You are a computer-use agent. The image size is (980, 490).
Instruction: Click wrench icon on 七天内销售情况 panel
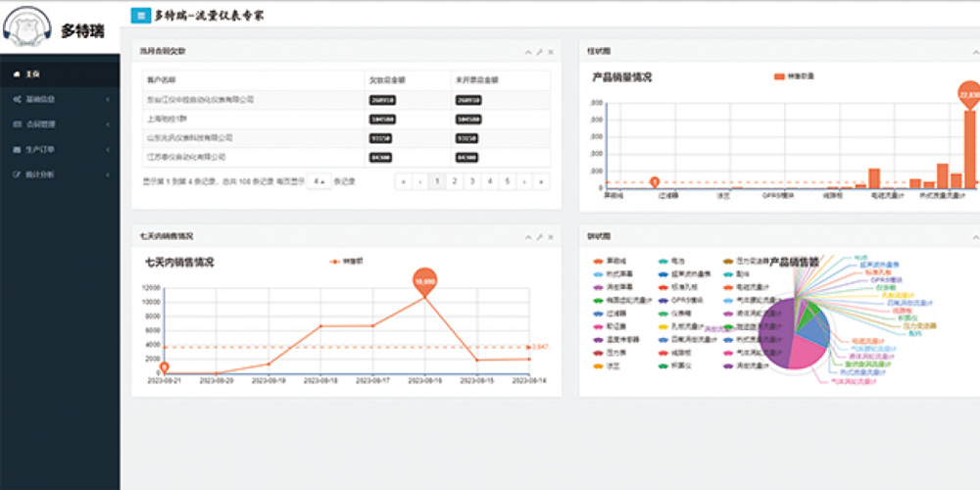[539, 237]
